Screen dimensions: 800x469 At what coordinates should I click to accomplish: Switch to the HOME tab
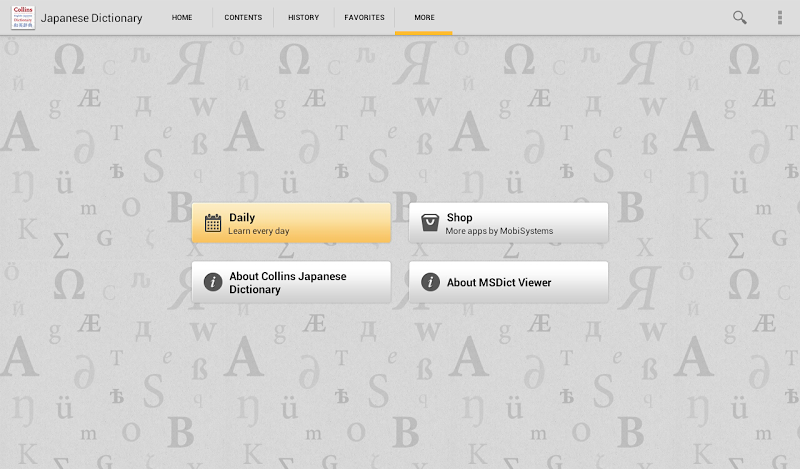tap(182, 17)
